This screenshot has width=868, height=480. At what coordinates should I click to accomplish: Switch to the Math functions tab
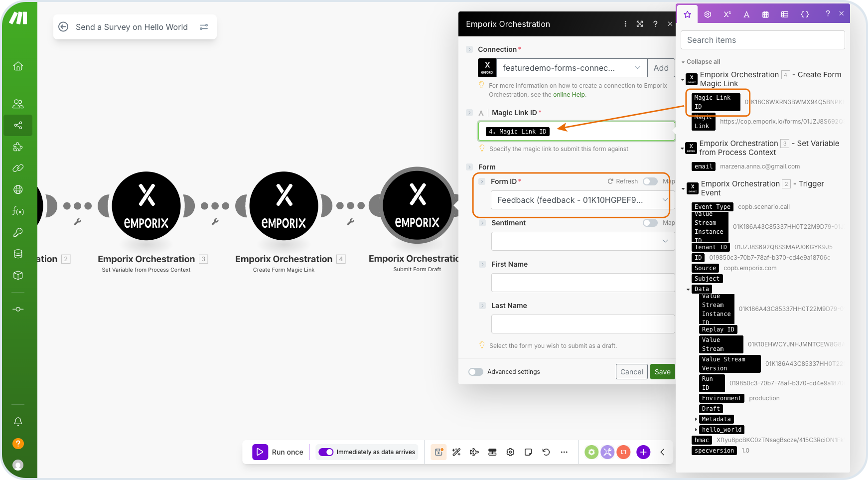pyautogui.click(x=727, y=14)
